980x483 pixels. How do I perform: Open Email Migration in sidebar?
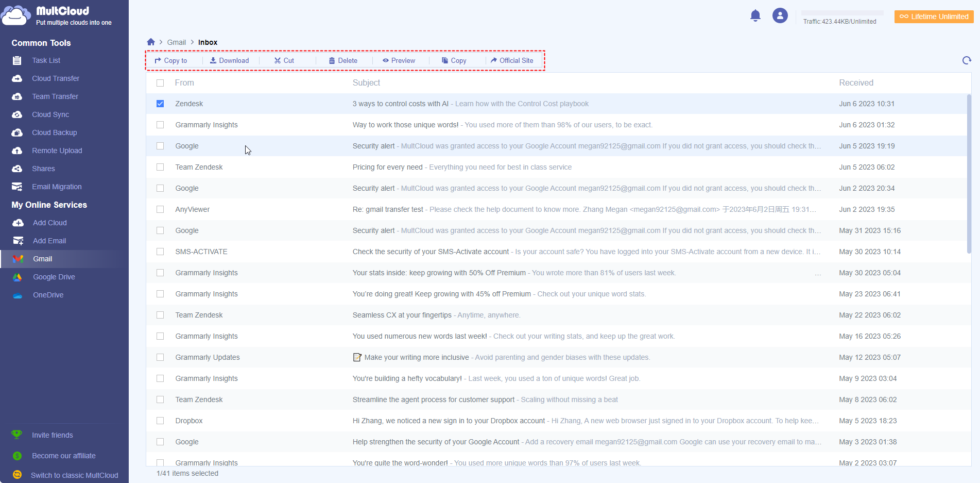pyautogui.click(x=57, y=187)
